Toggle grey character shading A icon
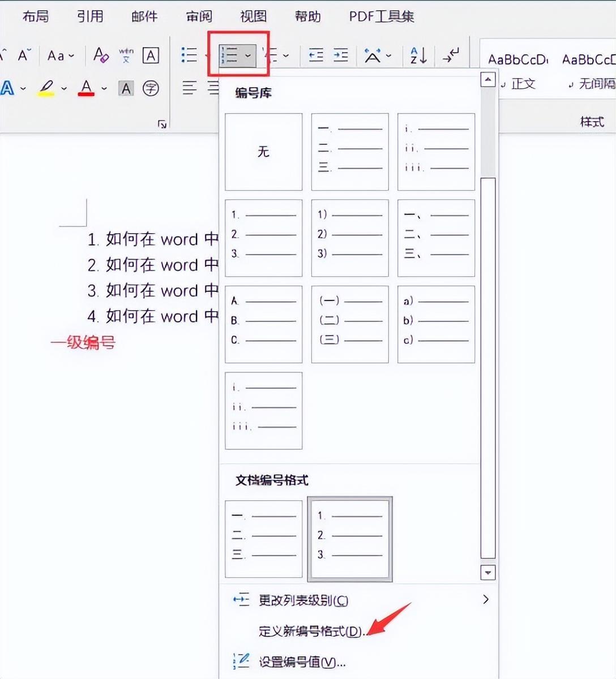Viewport: 616px width, 679px height. coord(126,88)
